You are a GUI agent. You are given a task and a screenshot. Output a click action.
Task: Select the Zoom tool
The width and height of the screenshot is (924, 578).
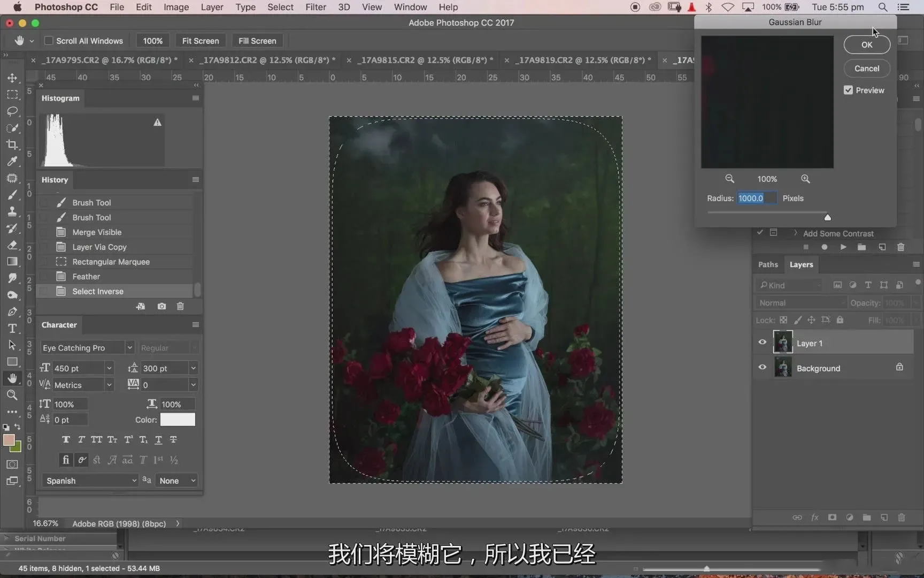coord(12,395)
